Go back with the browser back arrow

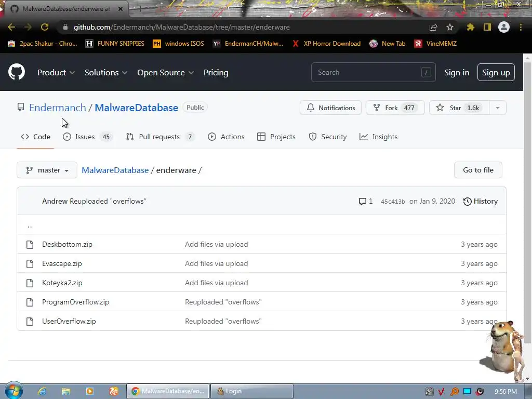click(11, 27)
